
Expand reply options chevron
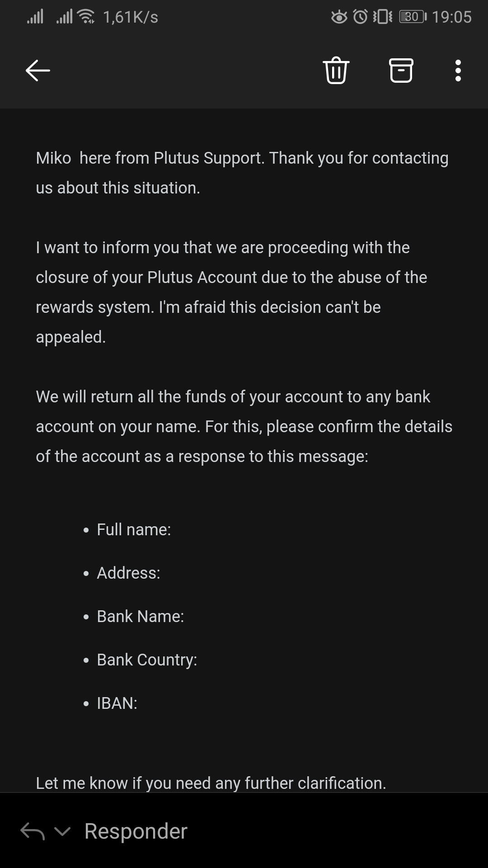click(x=62, y=831)
